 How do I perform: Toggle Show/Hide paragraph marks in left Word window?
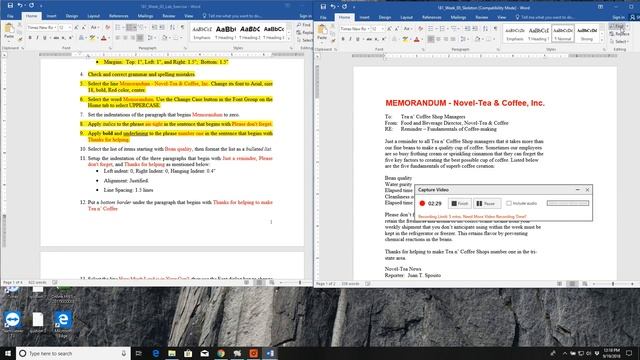click(182, 27)
